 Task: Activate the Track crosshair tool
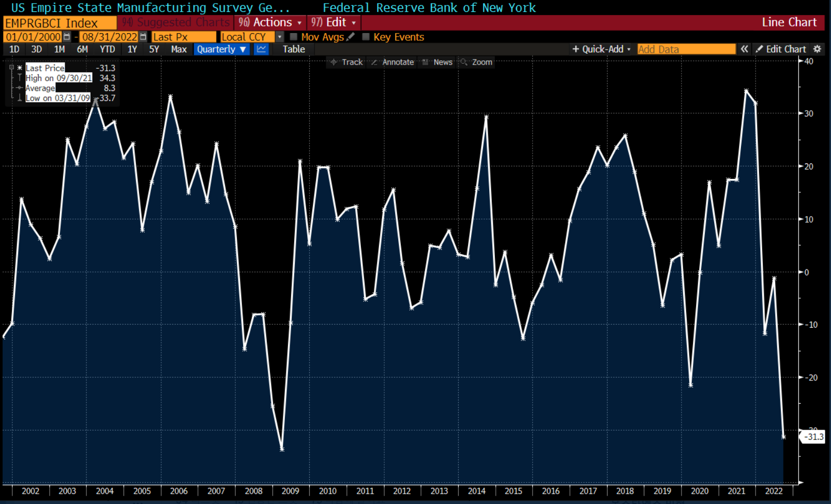(346, 62)
